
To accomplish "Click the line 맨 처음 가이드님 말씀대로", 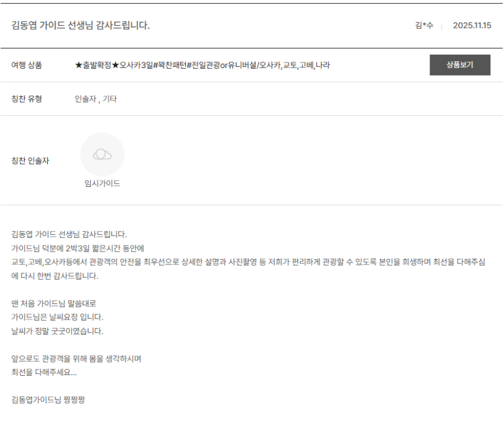I will (54, 303).
